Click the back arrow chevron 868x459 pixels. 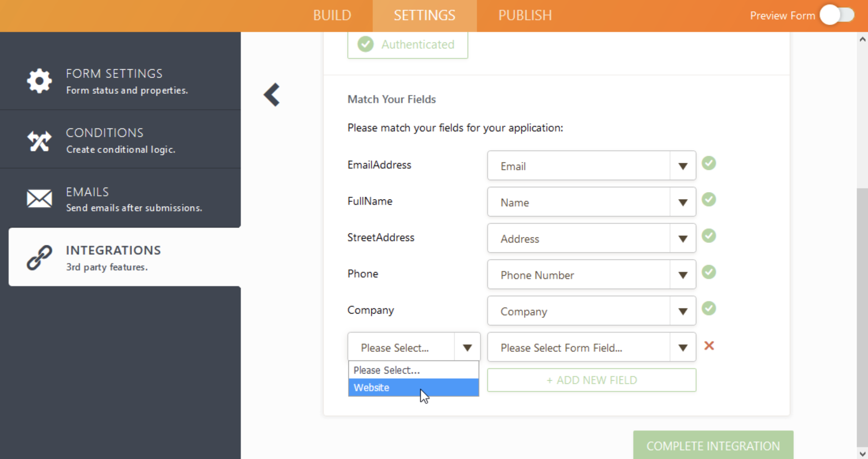[x=272, y=94]
